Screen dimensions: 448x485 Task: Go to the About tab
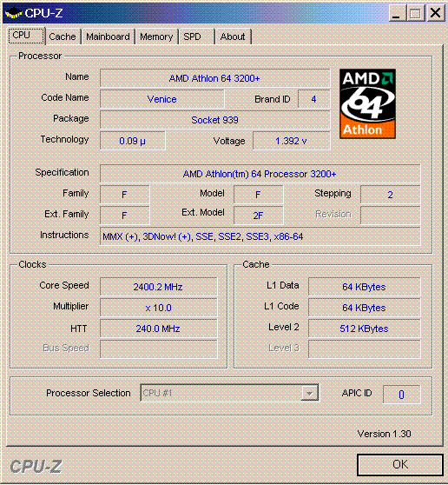tap(233, 37)
